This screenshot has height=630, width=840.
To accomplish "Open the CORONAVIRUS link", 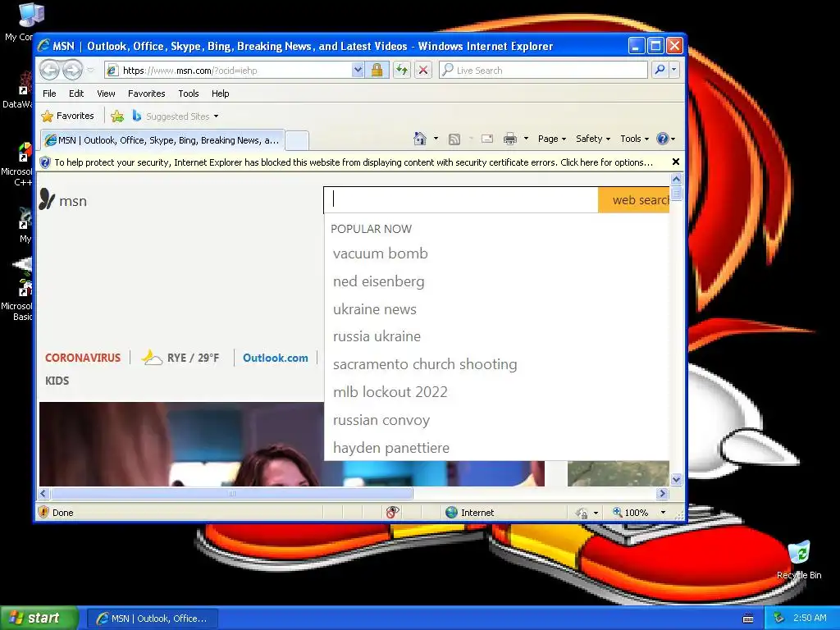I will tap(83, 358).
